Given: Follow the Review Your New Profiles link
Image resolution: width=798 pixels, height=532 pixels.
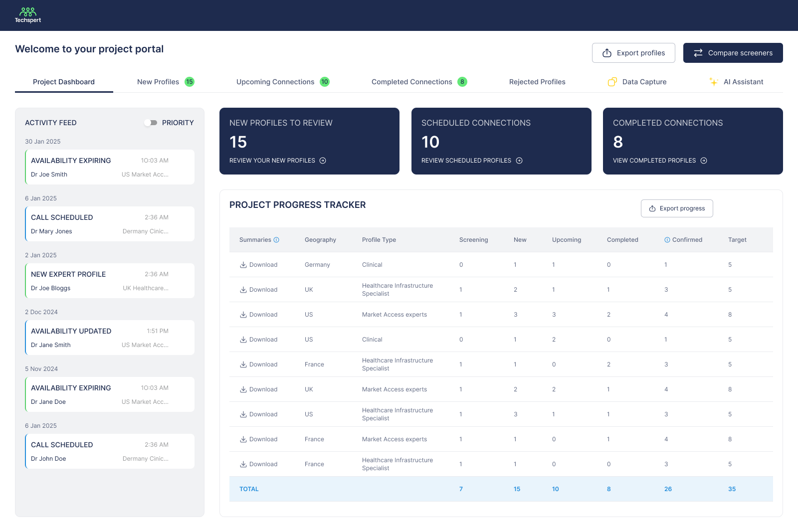Looking at the screenshot, I should (278, 161).
